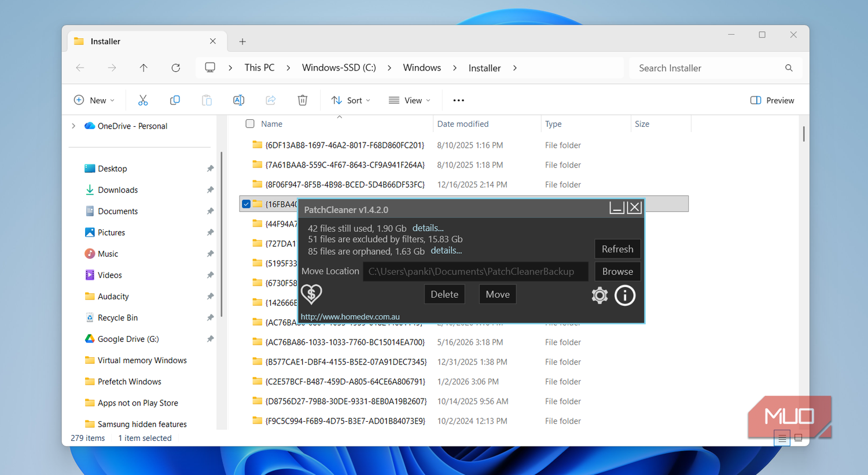Open details link for files still used
Image resolution: width=868 pixels, height=475 pixels.
(428, 228)
